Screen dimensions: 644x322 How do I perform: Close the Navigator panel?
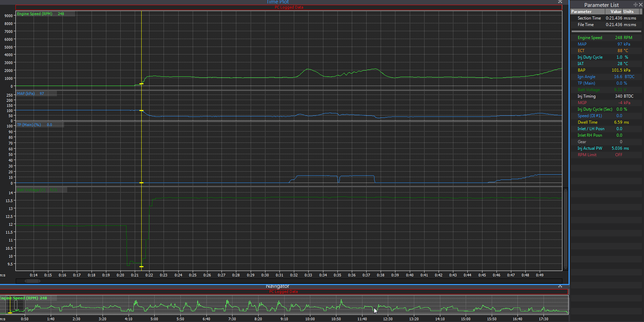click(x=560, y=286)
